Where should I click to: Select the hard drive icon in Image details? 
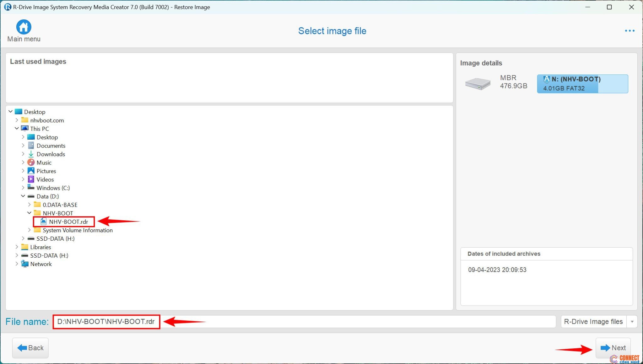pyautogui.click(x=478, y=84)
